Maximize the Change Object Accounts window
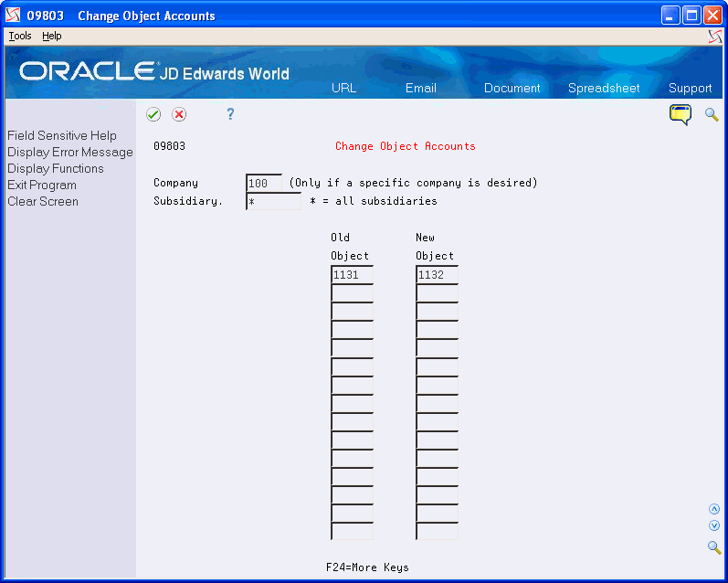 pos(691,16)
